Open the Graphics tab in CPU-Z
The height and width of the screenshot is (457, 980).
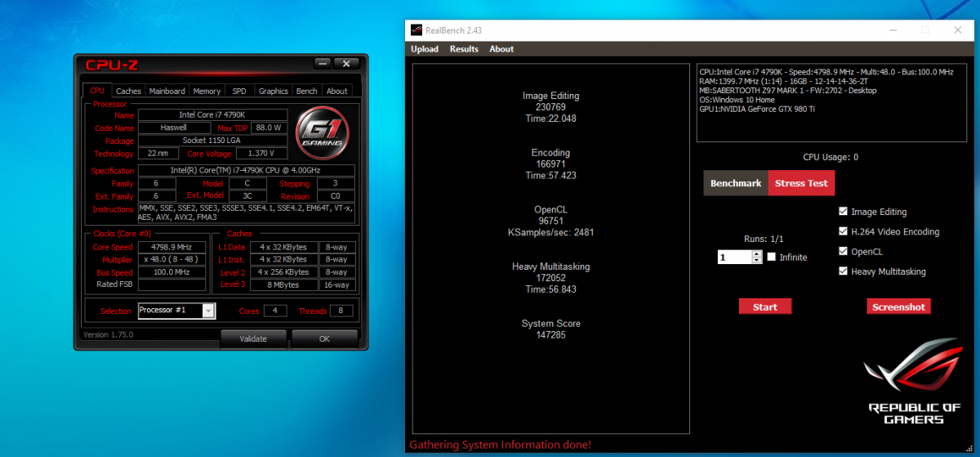(x=274, y=91)
